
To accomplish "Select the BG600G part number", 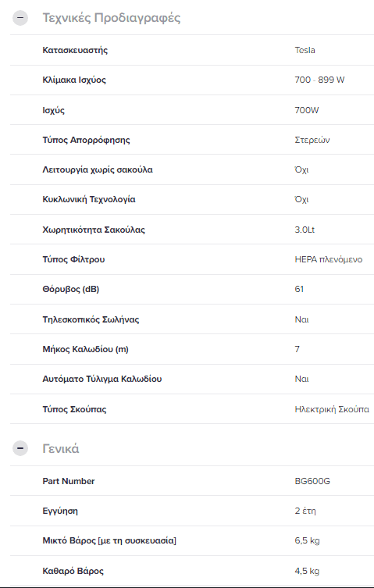I will pos(312,481).
